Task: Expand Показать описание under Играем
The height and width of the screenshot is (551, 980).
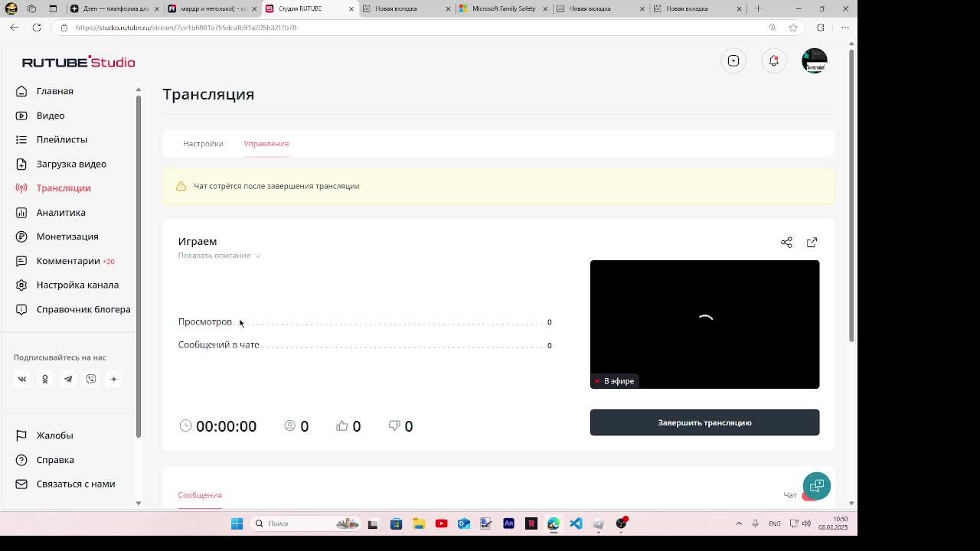Action: 220,256
